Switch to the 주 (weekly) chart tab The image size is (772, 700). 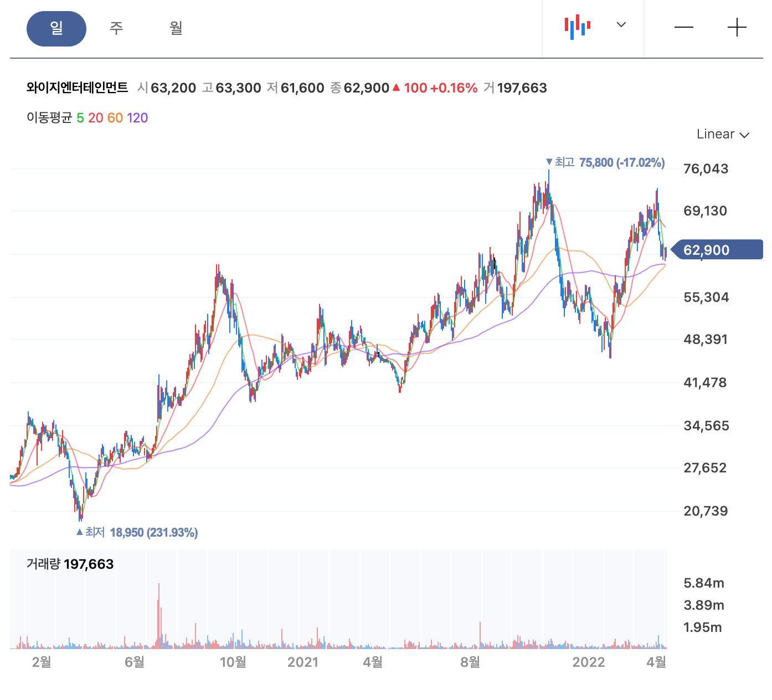click(116, 28)
